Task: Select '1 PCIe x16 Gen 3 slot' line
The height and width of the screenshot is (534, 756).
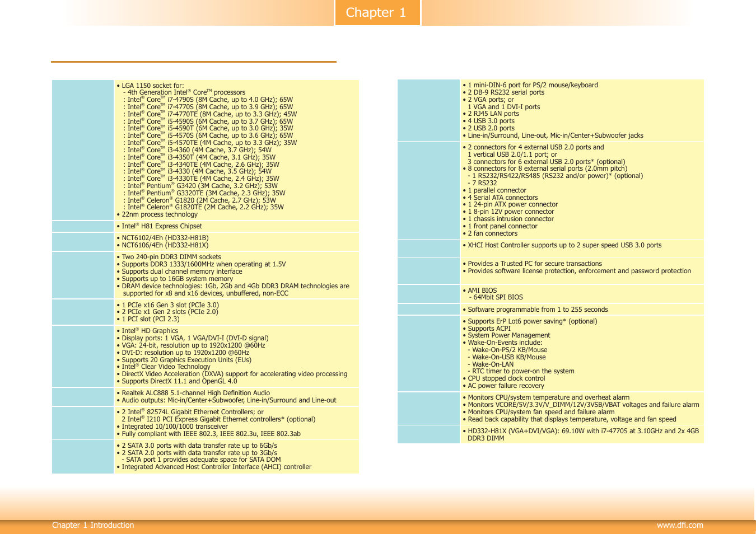Action: (167, 305)
